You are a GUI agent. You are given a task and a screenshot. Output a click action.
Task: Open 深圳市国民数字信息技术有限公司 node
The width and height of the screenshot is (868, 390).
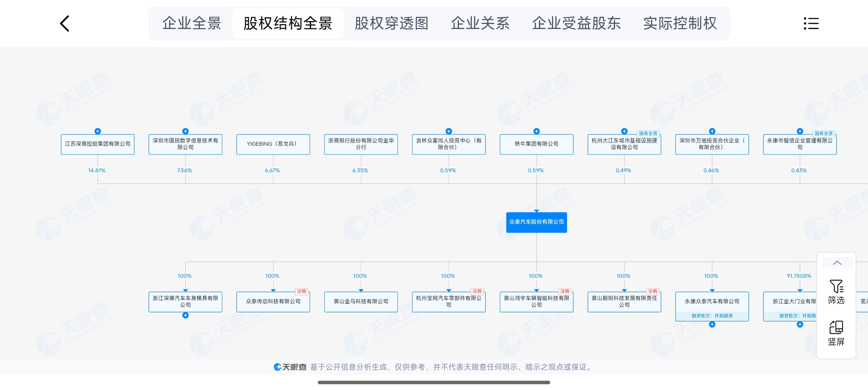(185, 144)
